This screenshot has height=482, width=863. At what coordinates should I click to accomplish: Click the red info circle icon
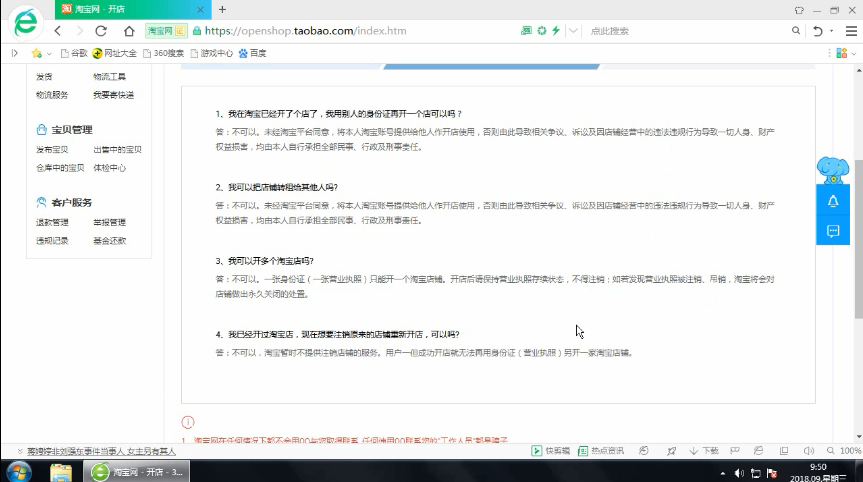tap(188, 422)
